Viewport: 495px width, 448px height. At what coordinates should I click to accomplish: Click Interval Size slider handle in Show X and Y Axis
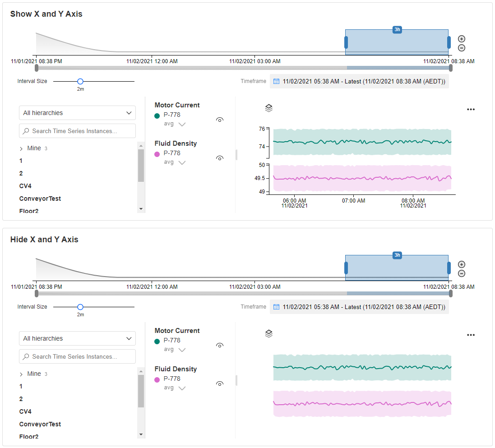[x=80, y=82]
